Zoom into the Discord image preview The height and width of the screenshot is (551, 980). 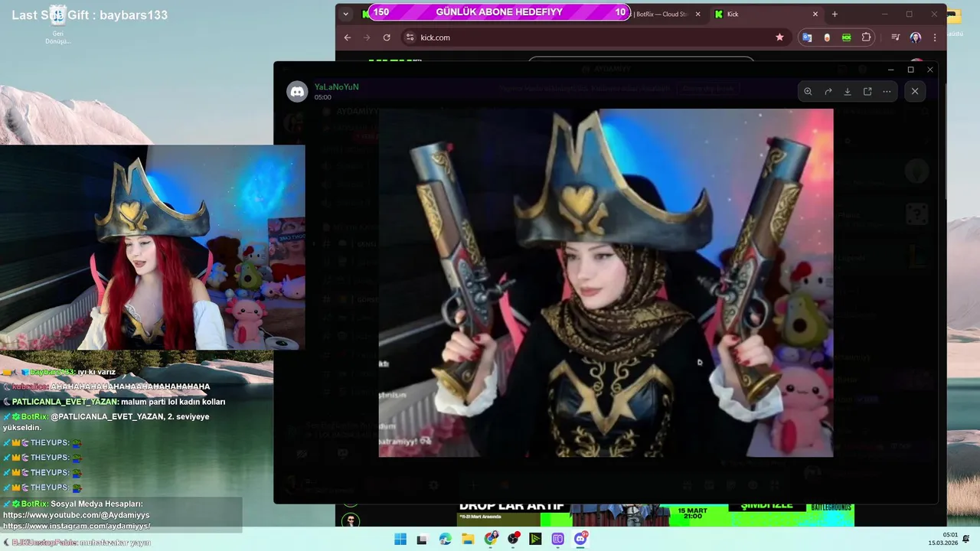(x=808, y=91)
